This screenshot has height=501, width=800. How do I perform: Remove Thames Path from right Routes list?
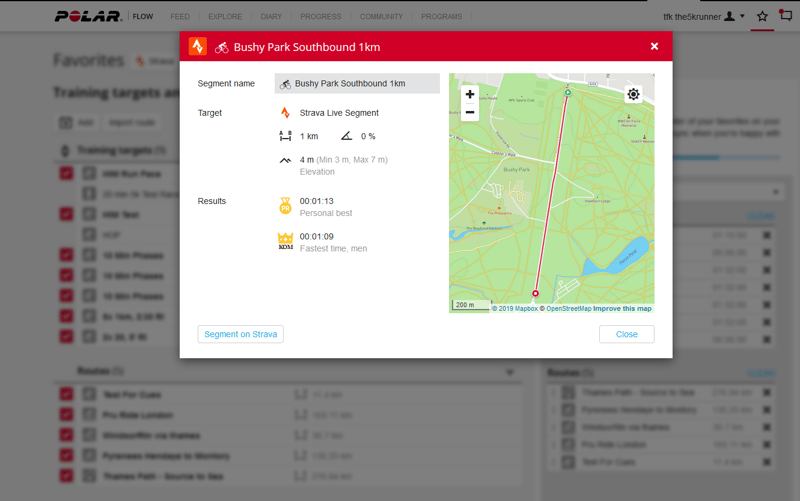click(x=767, y=392)
